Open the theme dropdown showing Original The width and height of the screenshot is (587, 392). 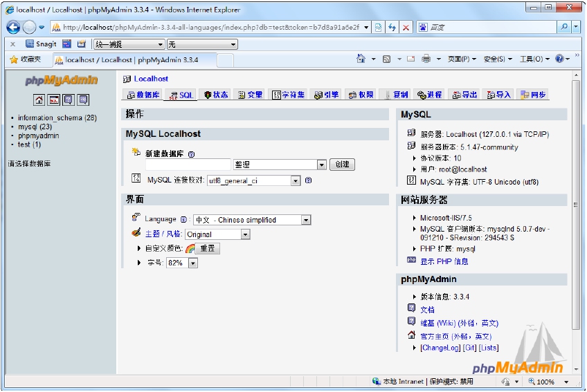click(217, 234)
